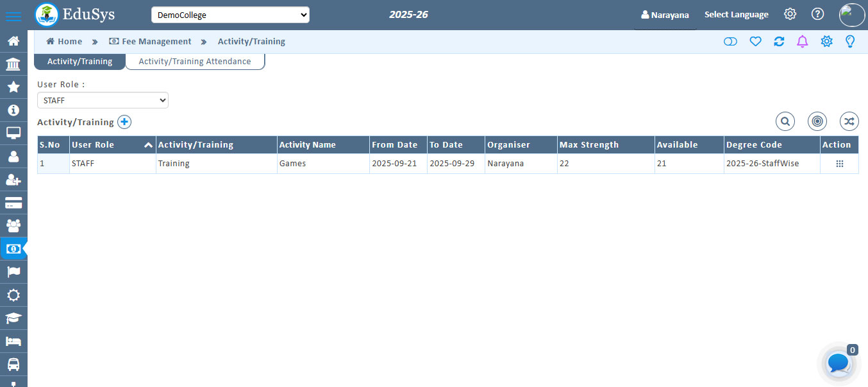Click the shuffle arrows icon above table
The height and width of the screenshot is (387, 868).
[849, 121]
